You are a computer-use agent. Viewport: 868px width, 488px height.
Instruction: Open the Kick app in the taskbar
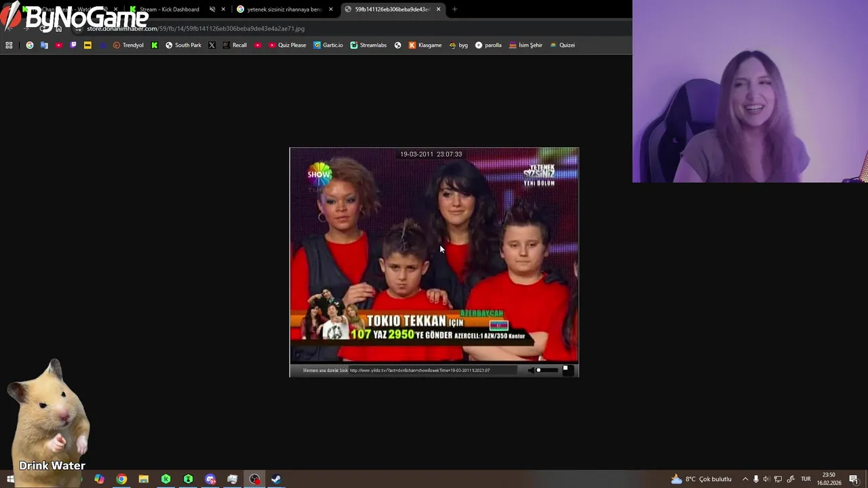(166, 479)
